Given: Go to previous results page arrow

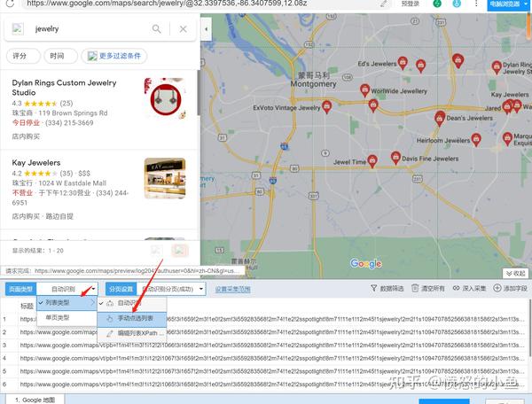Looking at the screenshot, I should pos(156,251).
